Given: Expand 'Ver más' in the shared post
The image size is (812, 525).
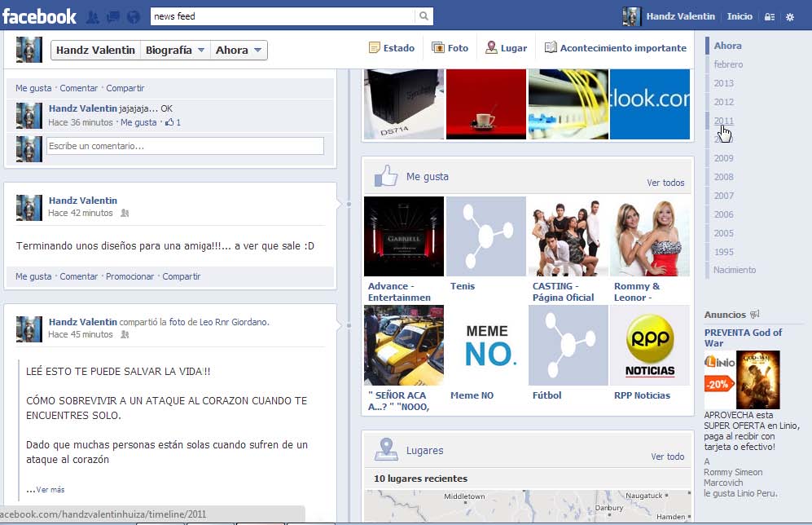Looking at the screenshot, I should click(50, 490).
